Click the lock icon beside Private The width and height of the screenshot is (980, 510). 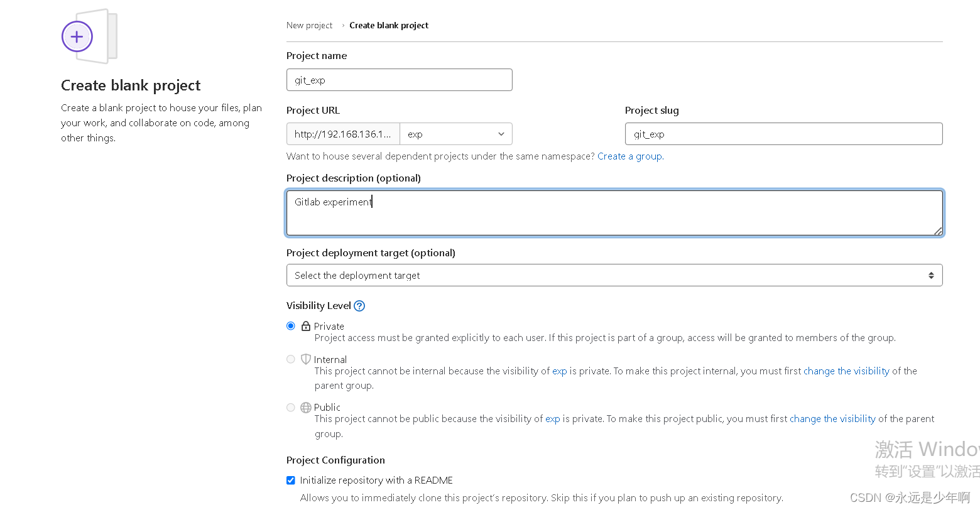(x=306, y=326)
